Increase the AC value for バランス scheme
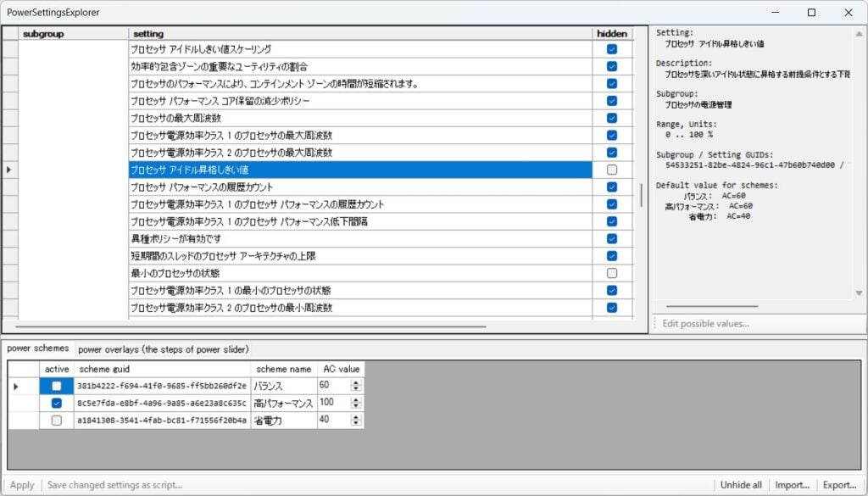868x496 pixels. [356, 382]
